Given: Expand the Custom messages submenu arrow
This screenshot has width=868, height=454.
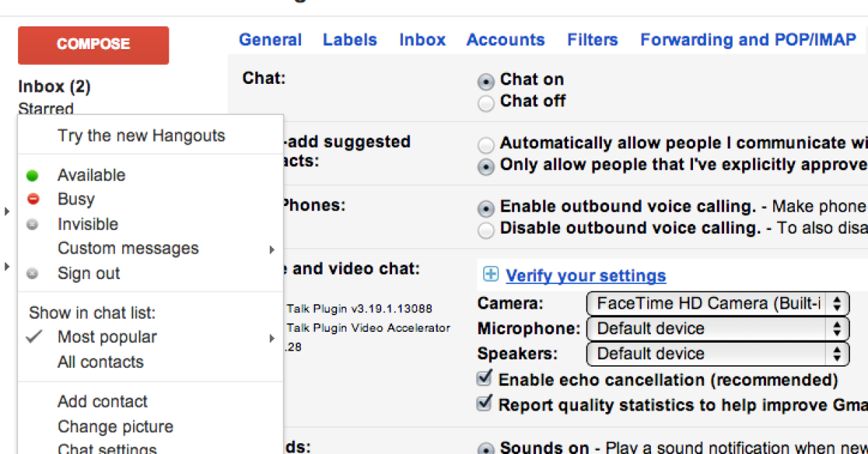Looking at the screenshot, I should click(x=272, y=249).
